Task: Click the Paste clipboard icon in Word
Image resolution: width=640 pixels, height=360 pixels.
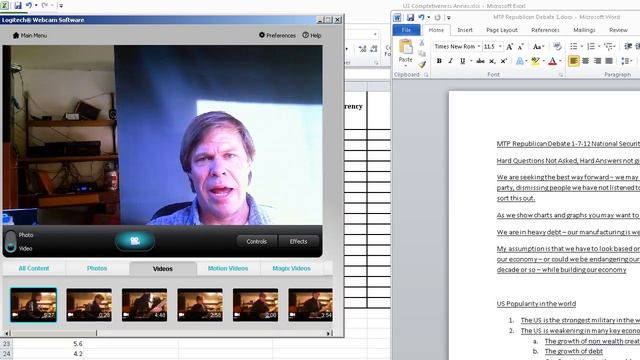Action: tap(405, 47)
